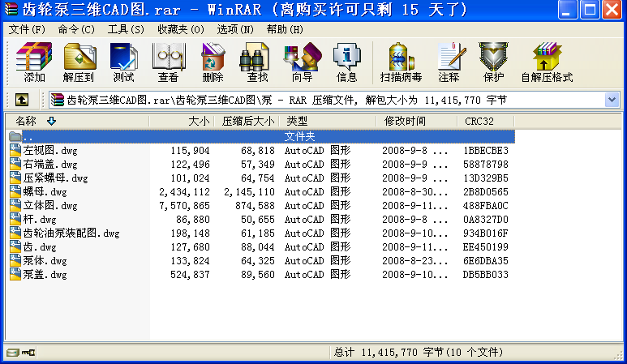627x364 pixels.
Task: Click the 删除 (Delete) toolbar icon
Action: click(213, 62)
